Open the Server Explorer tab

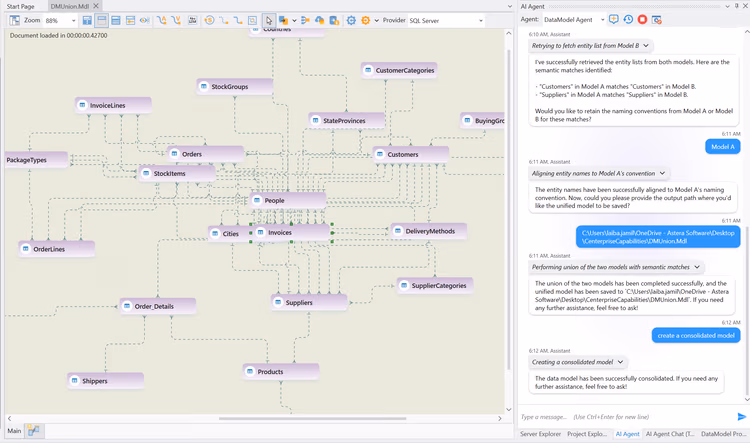540,434
